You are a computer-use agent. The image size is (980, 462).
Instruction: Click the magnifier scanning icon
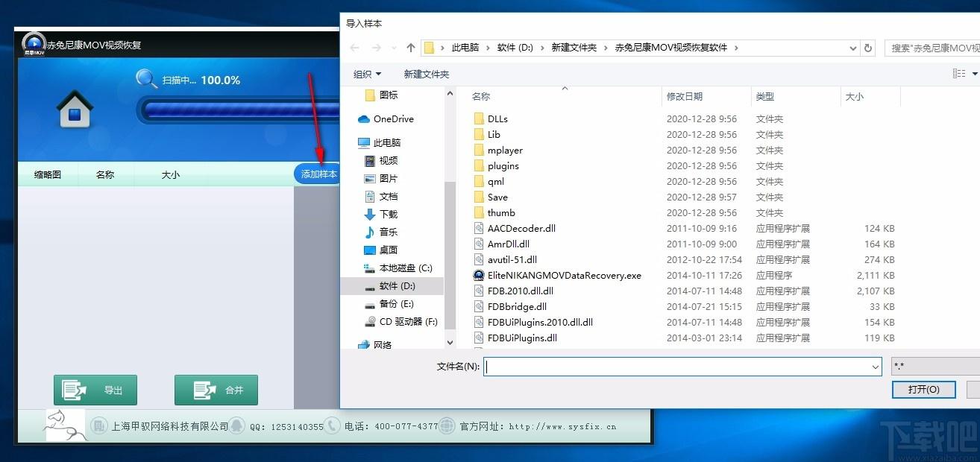pyautogui.click(x=146, y=79)
